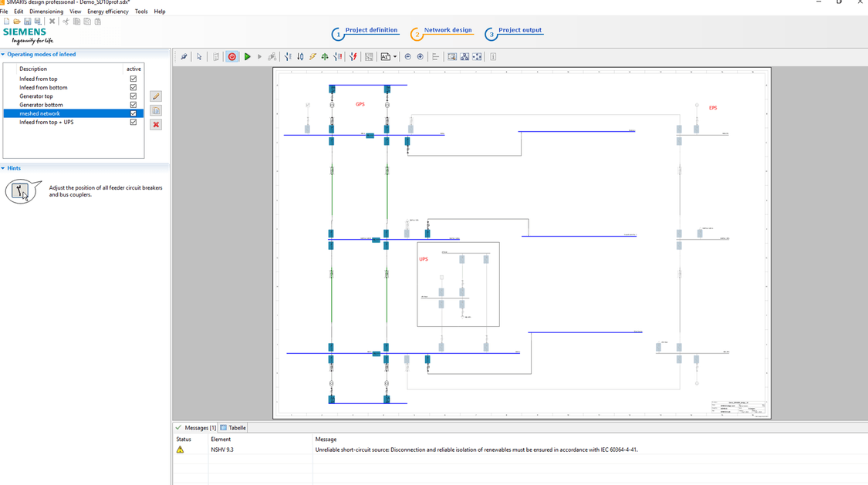Select the arrow selection tool in the toolbar
Screen dimensions: 868x485
coord(198,56)
